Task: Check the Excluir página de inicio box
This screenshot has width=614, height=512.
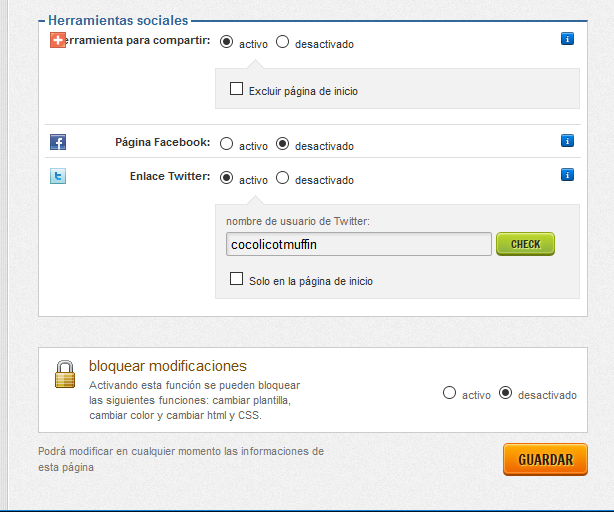Action: click(x=236, y=88)
